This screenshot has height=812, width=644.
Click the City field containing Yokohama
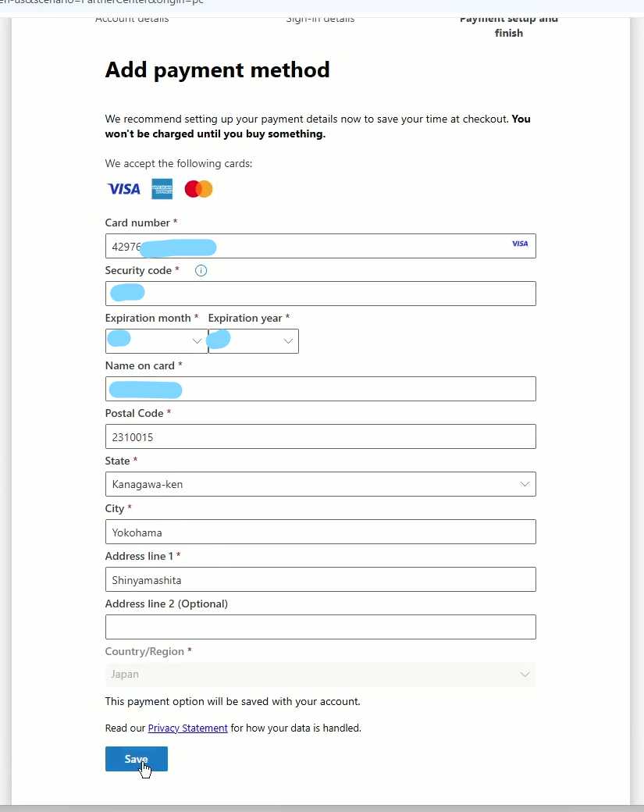pyautogui.click(x=320, y=532)
